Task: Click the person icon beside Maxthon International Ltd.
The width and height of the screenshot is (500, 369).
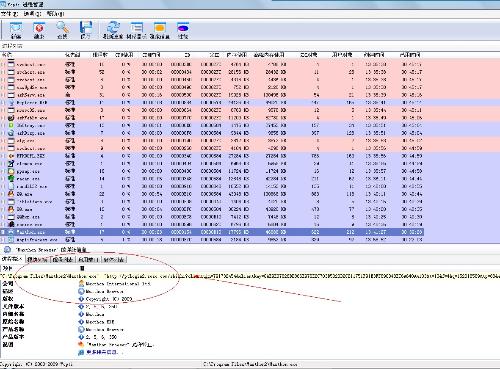Action: pyautogui.click(x=81, y=284)
